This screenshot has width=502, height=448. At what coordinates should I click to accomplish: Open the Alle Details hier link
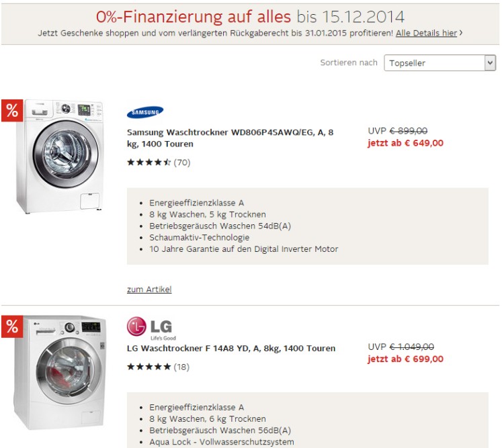[x=426, y=33]
